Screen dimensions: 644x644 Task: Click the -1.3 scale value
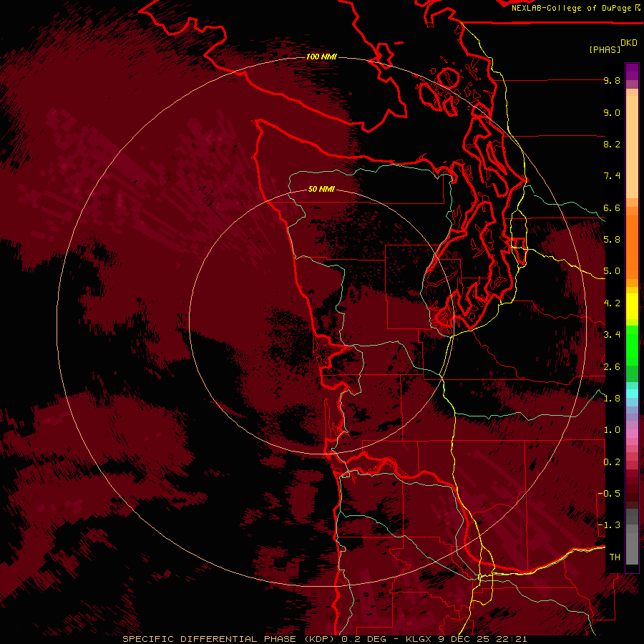(x=609, y=525)
